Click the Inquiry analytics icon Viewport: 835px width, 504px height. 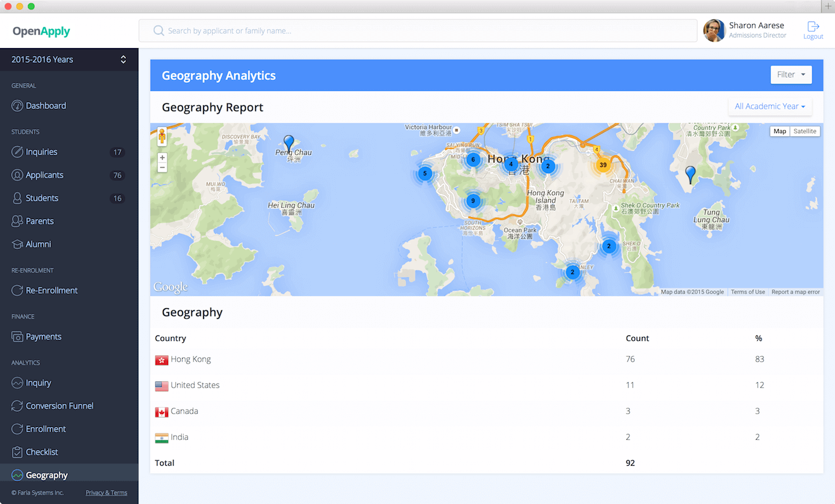point(17,383)
